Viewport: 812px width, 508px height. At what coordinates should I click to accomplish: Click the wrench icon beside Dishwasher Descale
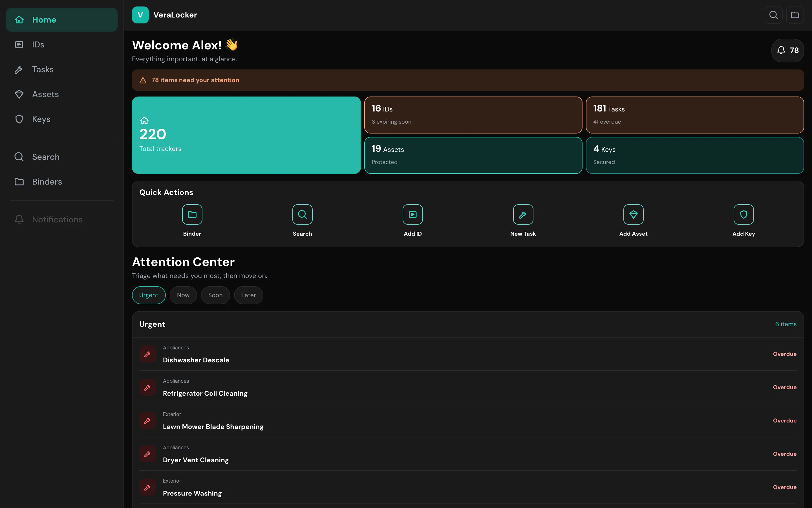148,354
